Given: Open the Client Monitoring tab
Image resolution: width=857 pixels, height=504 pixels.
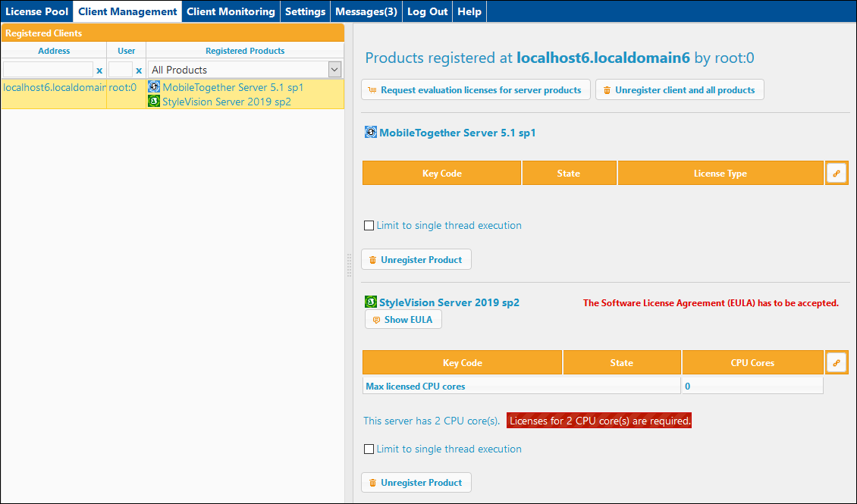Looking at the screenshot, I should (231, 11).
